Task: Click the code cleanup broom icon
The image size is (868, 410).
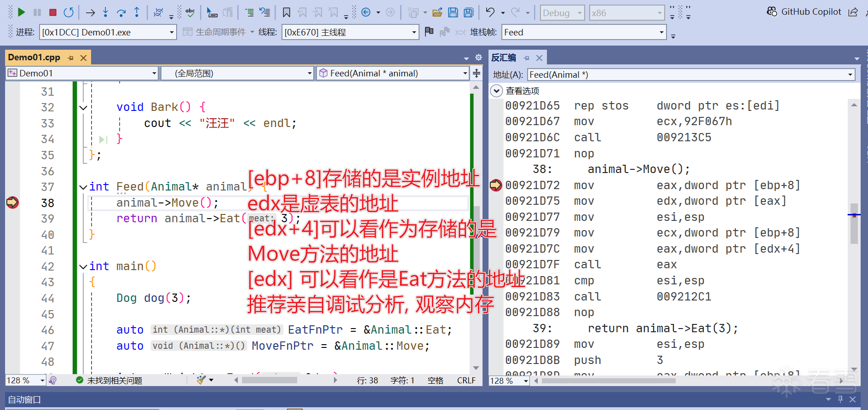Action: (201, 380)
